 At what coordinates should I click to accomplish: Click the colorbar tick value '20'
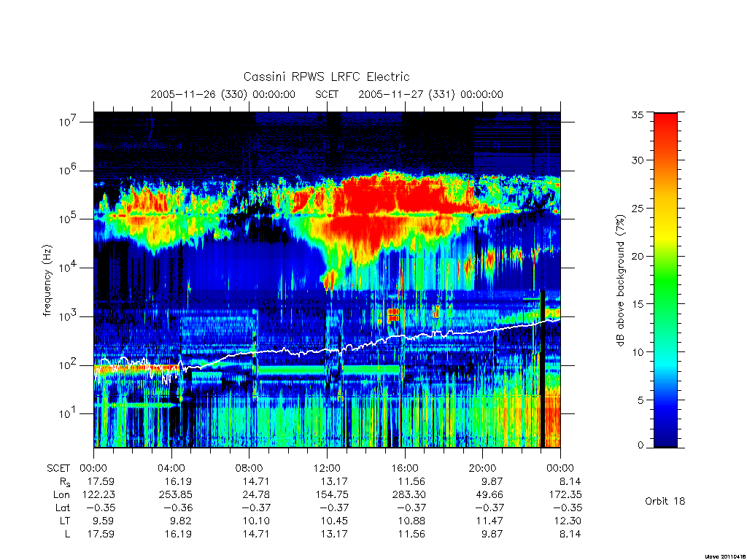coord(637,256)
